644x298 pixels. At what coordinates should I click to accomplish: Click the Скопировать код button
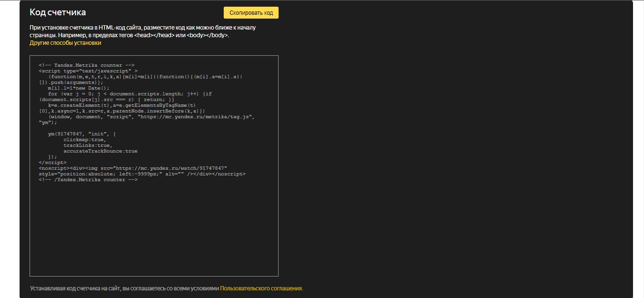click(x=251, y=13)
